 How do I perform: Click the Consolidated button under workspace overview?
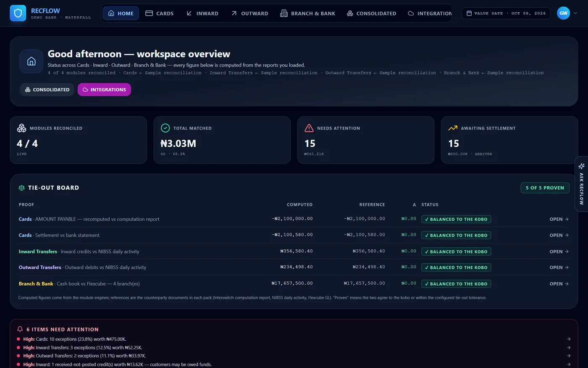[x=47, y=90]
